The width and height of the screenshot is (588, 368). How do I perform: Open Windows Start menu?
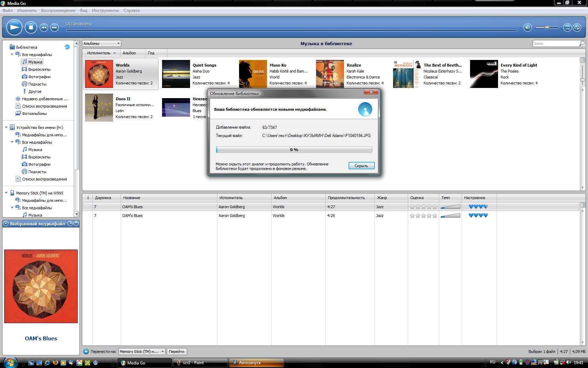pyautogui.click(x=9, y=362)
